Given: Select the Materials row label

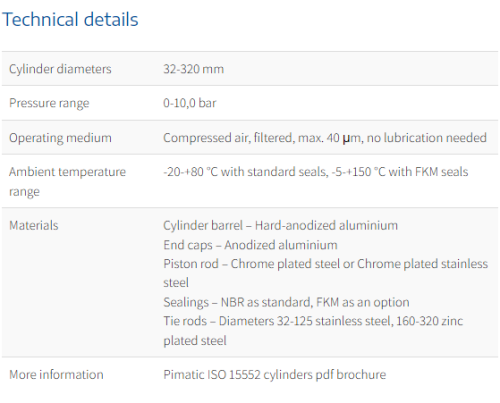Looking at the screenshot, I should pos(34,225).
